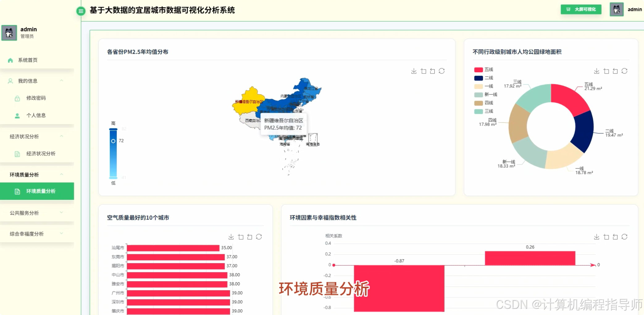Viewport: 644px width, 315px height.
Task: Toggle the 五线 legend series
Action: click(483, 70)
